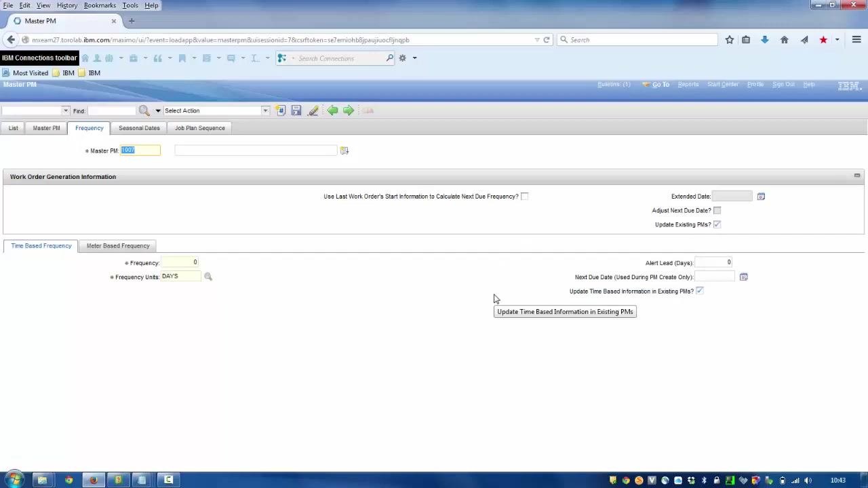Show bookmarks list icon in Firefox toolbar
Image resolution: width=868 pixels, height=488 pixels.
click(746, 40)
